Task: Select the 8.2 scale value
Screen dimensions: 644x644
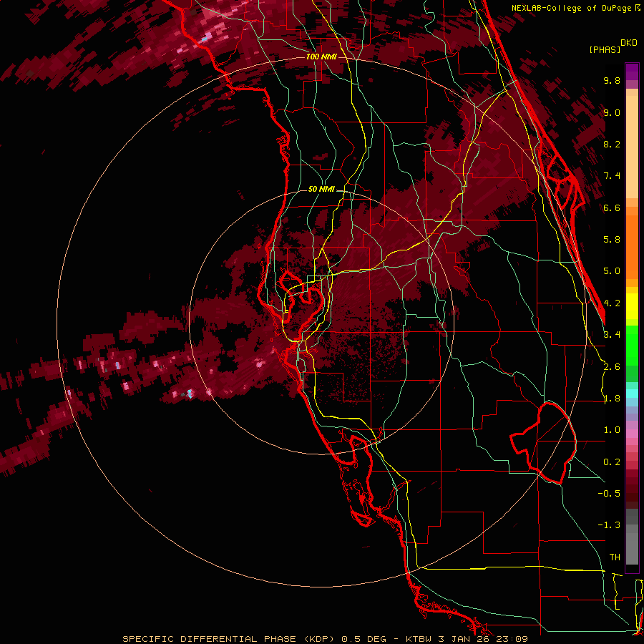Action: 612,144
